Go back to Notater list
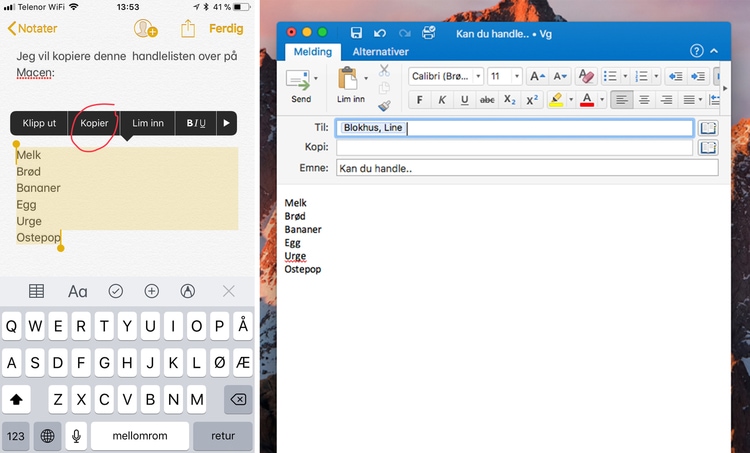750x453 pixels. click(32, 29)
